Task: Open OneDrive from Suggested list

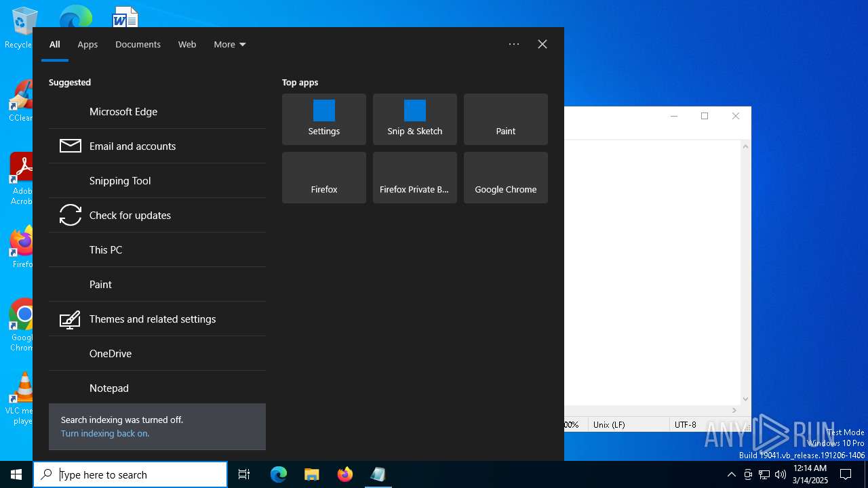Action: click(x=157, y=354)
